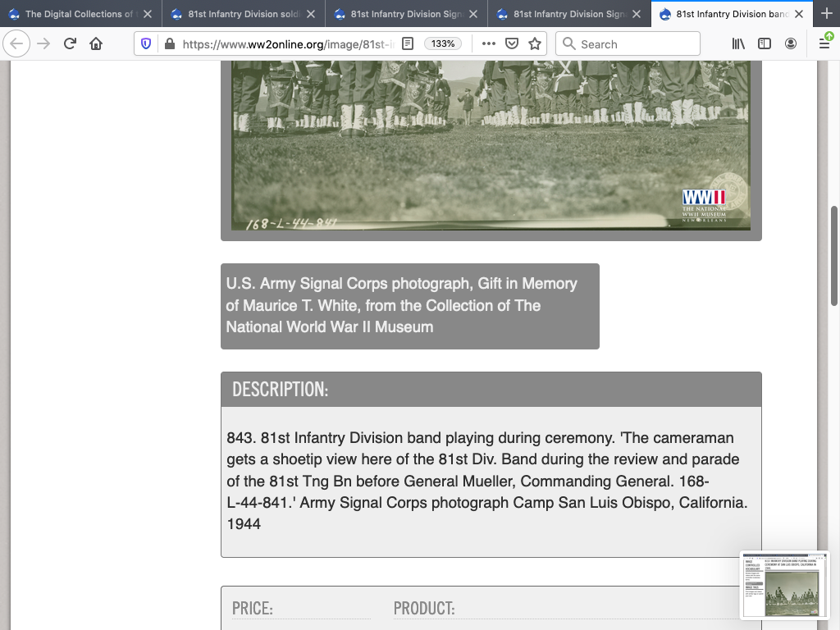Open tracking protection shield info
The width and height of the screenshot is (840, 630).
point(146,43)
